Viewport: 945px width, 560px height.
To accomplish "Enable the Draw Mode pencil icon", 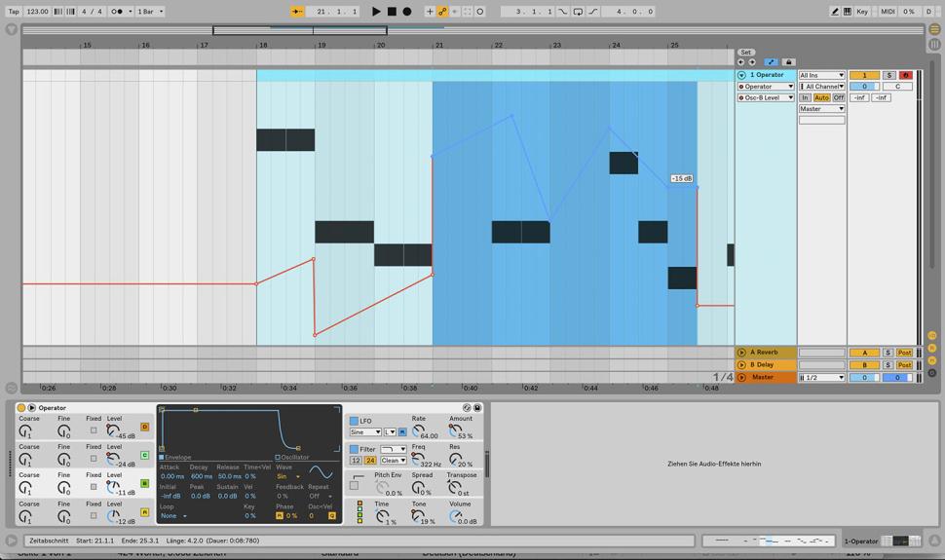I will tap(835, 12).
